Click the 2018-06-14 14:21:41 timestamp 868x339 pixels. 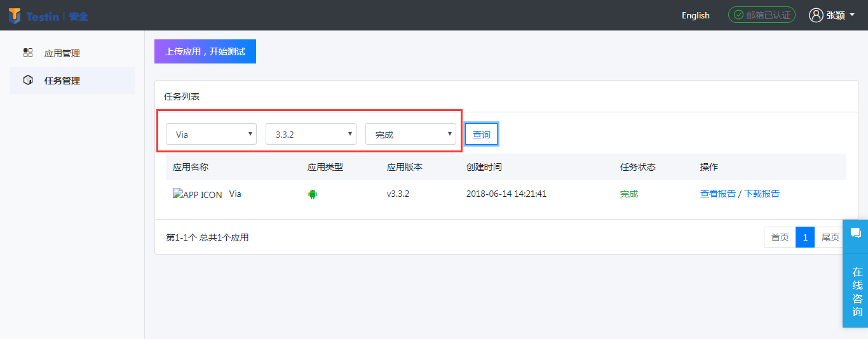(x=506, y=194)
